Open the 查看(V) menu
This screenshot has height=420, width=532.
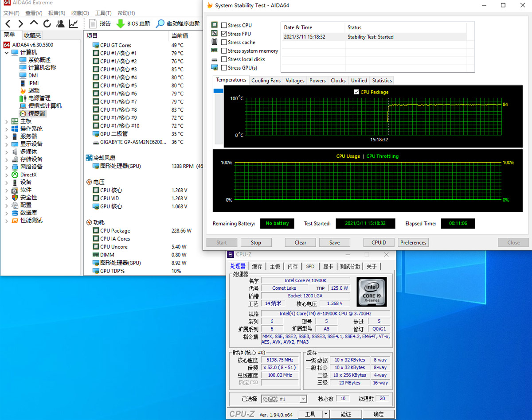(34, 13)
